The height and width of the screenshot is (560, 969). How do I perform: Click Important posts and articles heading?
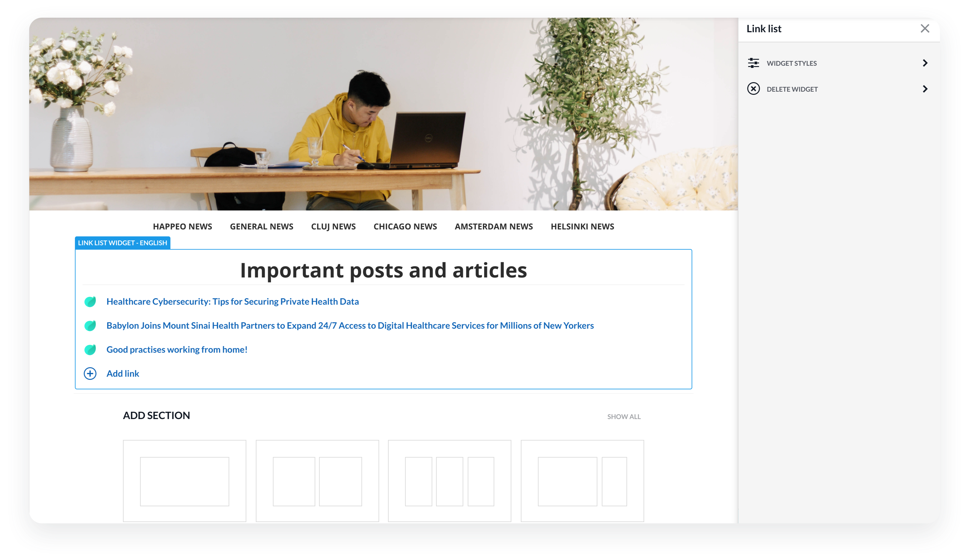(x=383, y=270)
